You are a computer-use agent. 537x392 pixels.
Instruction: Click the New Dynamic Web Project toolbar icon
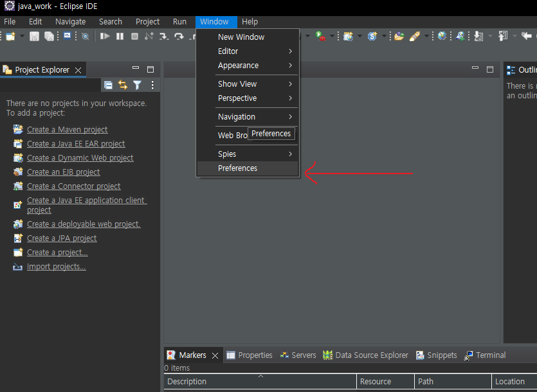[x=349, y=36]
